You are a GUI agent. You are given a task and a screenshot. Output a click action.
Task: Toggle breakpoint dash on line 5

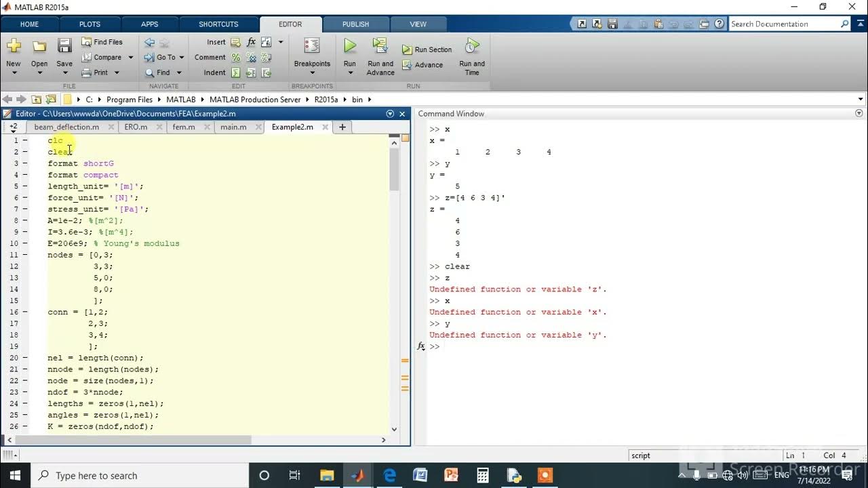click(25, 186)
